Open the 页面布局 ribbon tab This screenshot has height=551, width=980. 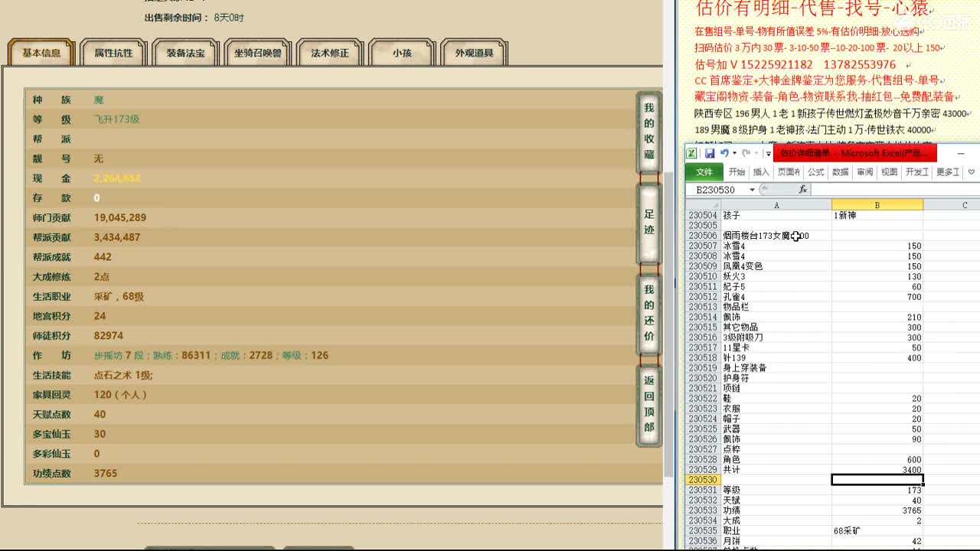(x=789, y=172)
